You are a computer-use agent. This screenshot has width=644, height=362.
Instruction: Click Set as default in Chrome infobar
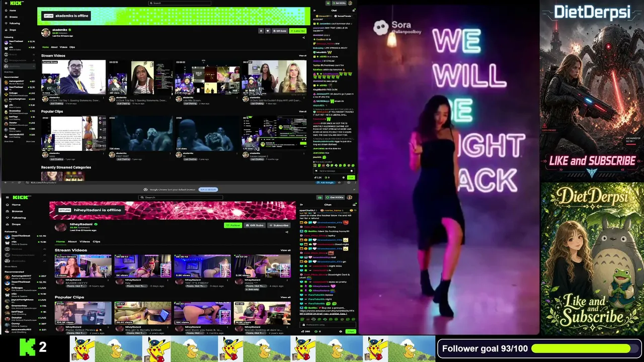tap(208, 190)
